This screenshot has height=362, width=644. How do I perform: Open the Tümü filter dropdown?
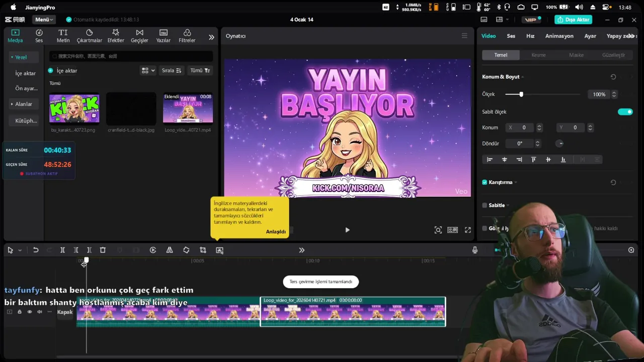click(200, 70)
